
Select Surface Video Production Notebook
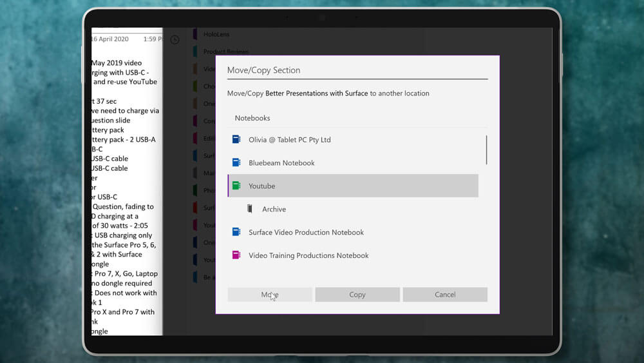(306, 233)
